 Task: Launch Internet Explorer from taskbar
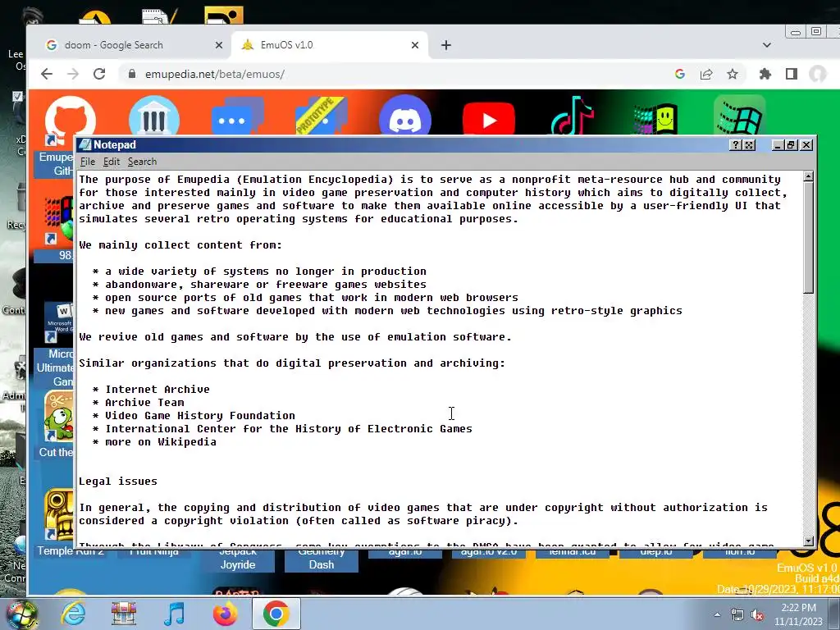tap(73, 614)
